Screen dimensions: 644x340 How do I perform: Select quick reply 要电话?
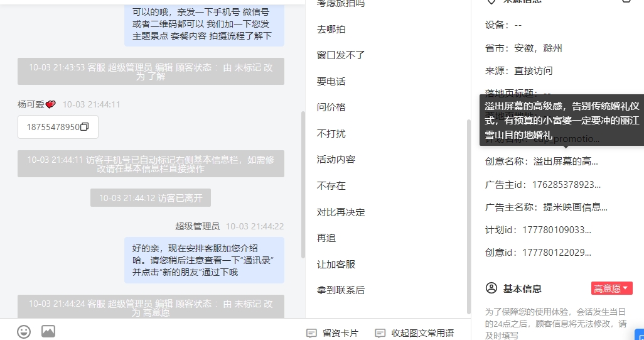[x=331, y=82]
